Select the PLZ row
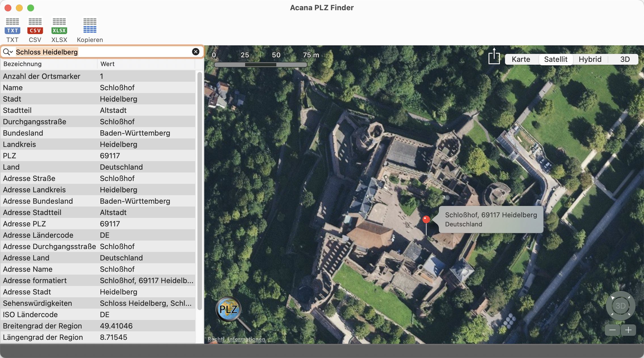The width and height of the screenshot is (644, 358). click(98, 155)
